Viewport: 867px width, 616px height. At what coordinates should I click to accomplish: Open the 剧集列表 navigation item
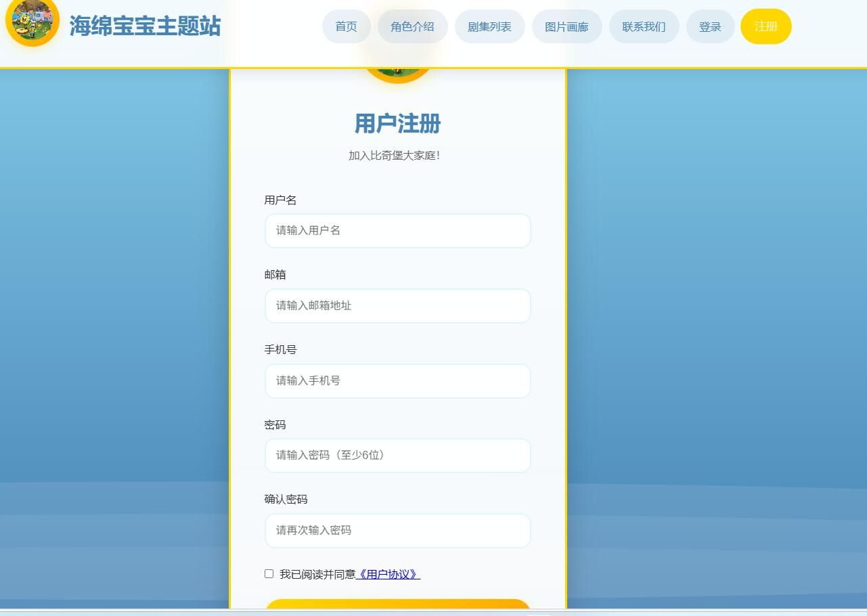pyautogui.click(x=489, y=26)
